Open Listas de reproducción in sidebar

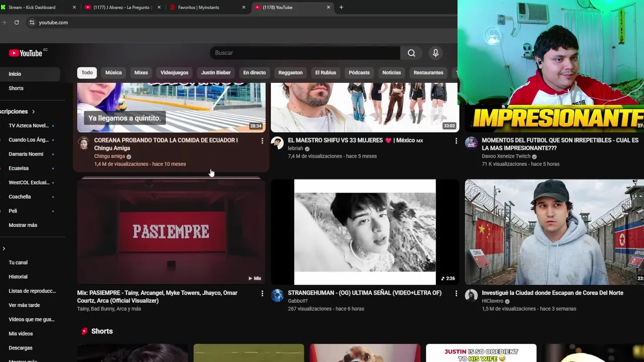[x=32, y=291]
